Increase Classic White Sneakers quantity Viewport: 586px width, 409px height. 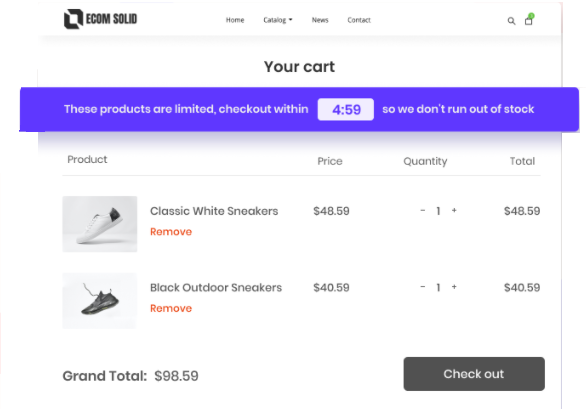454,210
